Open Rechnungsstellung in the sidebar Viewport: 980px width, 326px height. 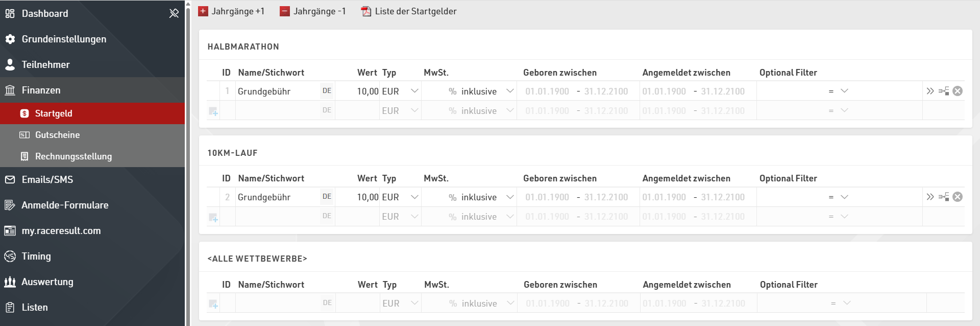pyautogui.click(x=73, y=156)
